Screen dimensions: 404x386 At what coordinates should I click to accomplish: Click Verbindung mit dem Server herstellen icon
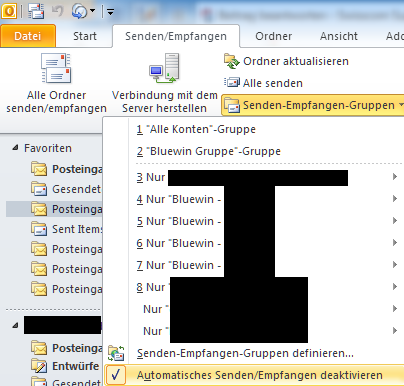(164, 68)
